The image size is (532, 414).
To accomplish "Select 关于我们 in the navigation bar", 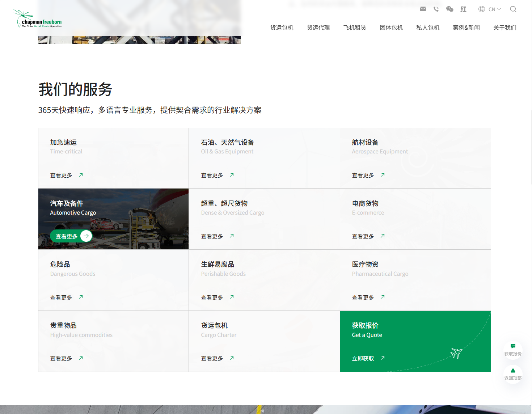I will [x=504, y=28].
